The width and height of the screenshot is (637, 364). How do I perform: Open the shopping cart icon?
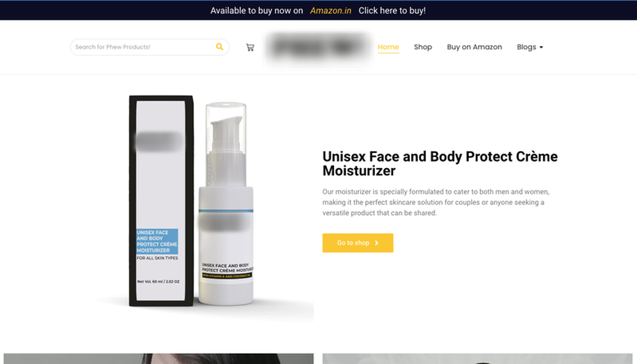pyautogui.click(x=250, y=47)
